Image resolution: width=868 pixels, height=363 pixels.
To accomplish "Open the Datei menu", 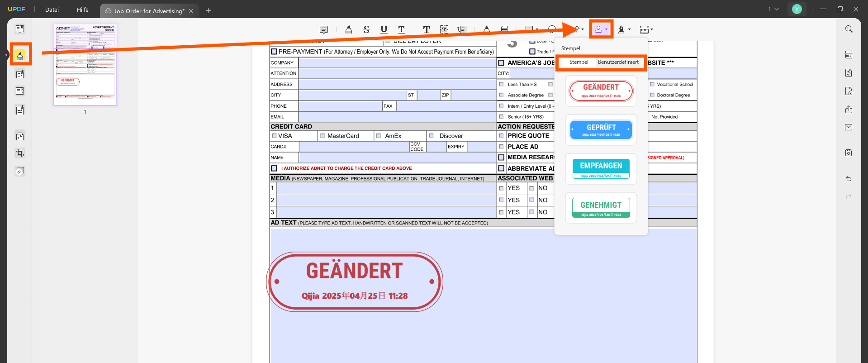I will pos(52,10).
